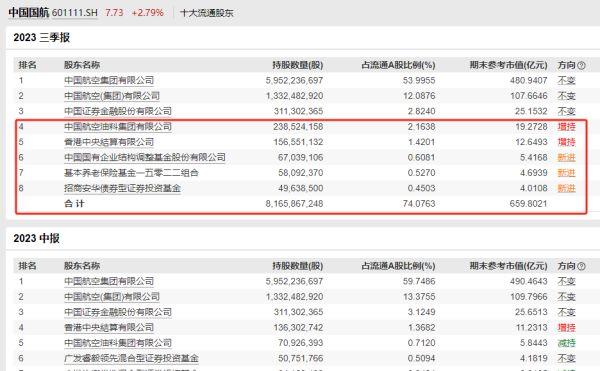Select 基本养老保险基金一五零二二组合 row name
This screenshot has width=600, height=371.
(x=131, y=173)
